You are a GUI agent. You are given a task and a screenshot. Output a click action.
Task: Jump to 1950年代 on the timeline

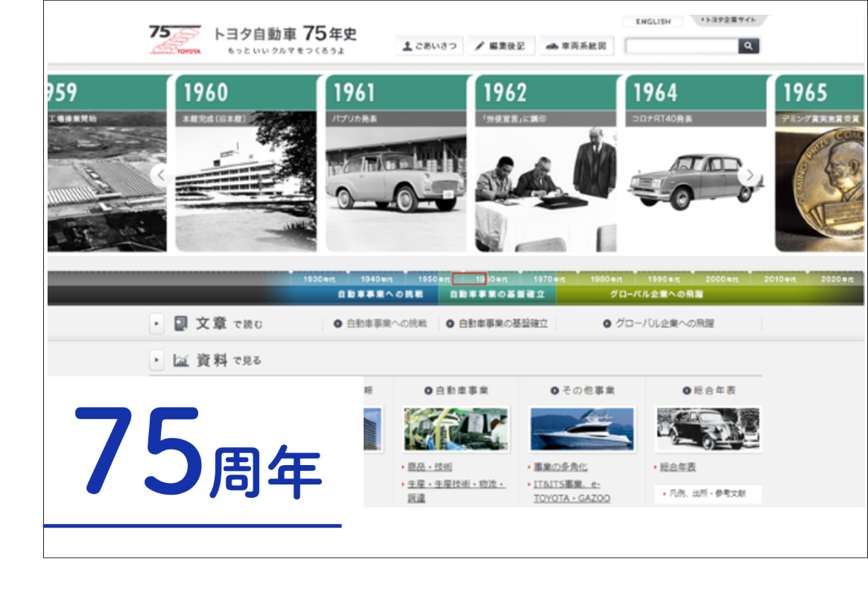pos(434,279)
